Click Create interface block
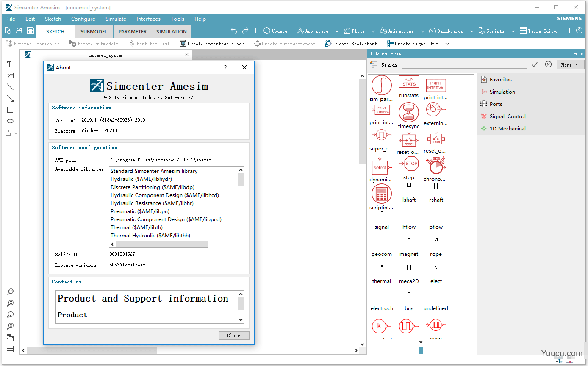This screenshot has width=588, height=366. coord(212,44)
